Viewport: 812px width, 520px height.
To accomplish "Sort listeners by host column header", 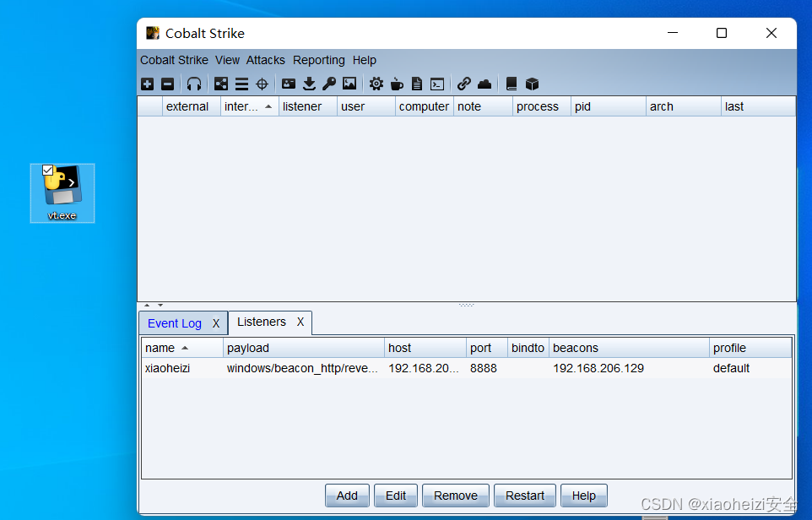I will coord(425,348).
